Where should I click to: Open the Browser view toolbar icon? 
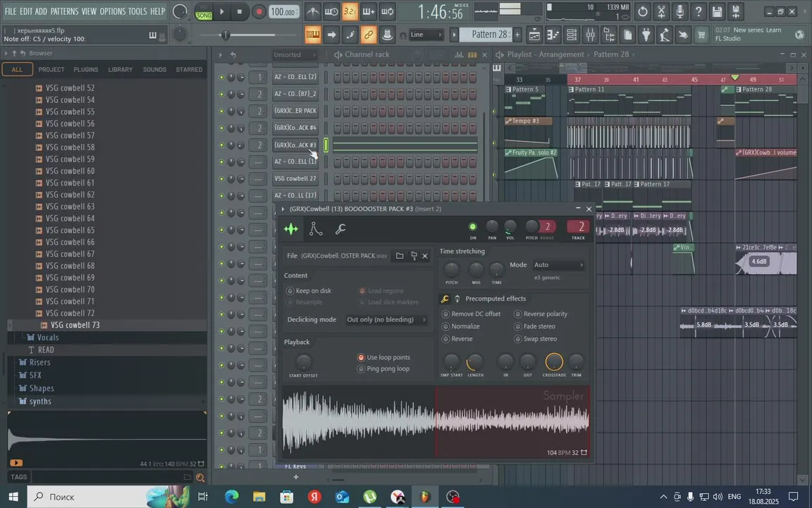(609, 35)
